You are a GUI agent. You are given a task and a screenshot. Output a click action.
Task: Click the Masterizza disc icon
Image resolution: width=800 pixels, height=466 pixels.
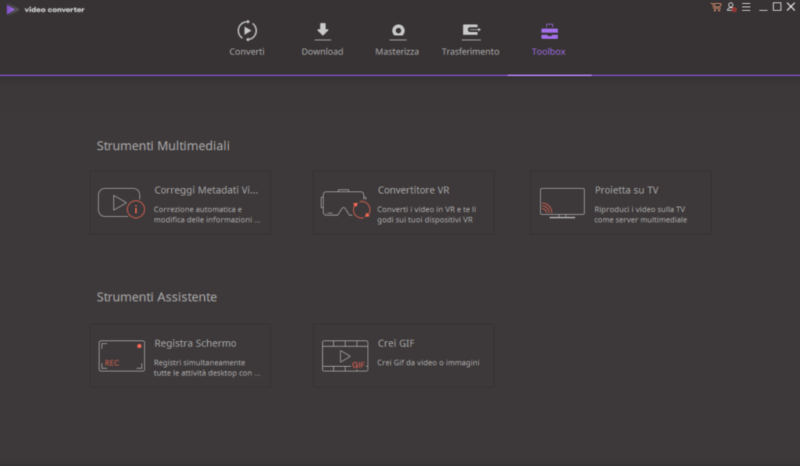[397, 30]
